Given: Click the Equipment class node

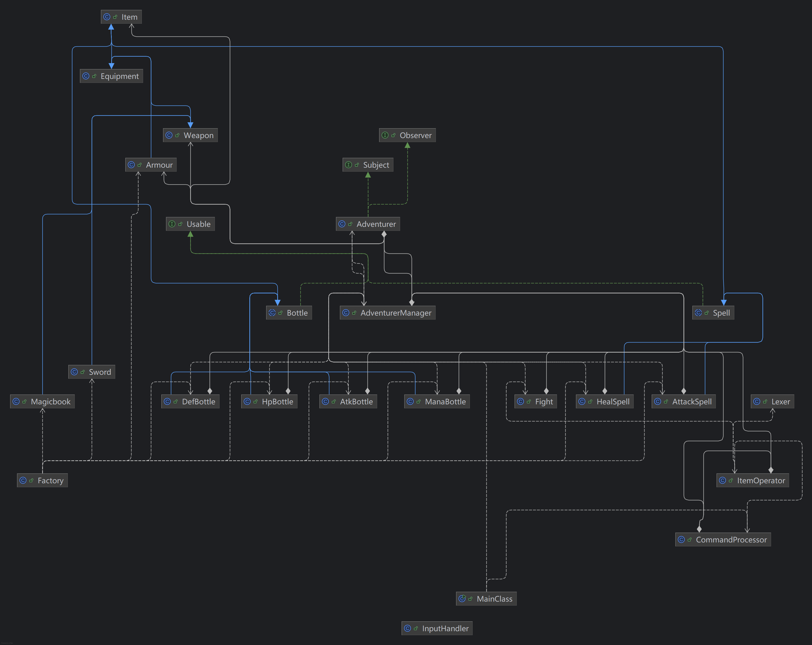Looking at the screenshot, I should 111,76.
